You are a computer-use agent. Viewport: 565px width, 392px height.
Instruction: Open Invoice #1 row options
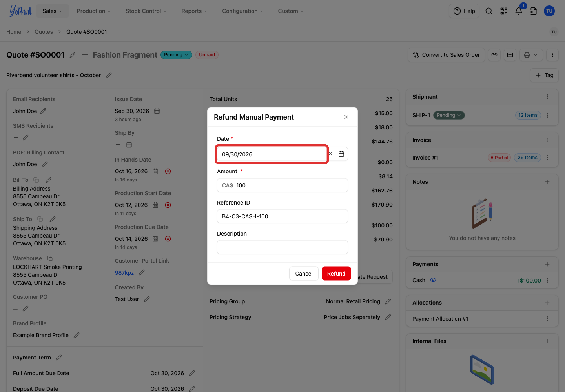tap(547, 158)
